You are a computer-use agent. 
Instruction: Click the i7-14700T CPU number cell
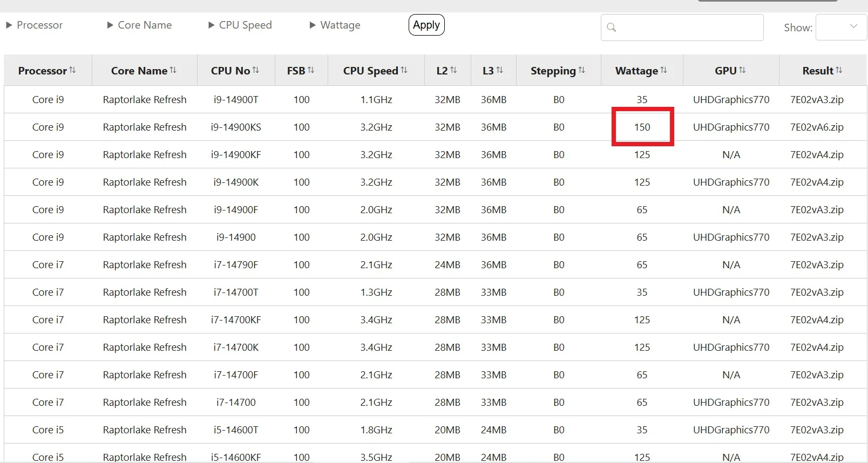click(x=236, y=292)
